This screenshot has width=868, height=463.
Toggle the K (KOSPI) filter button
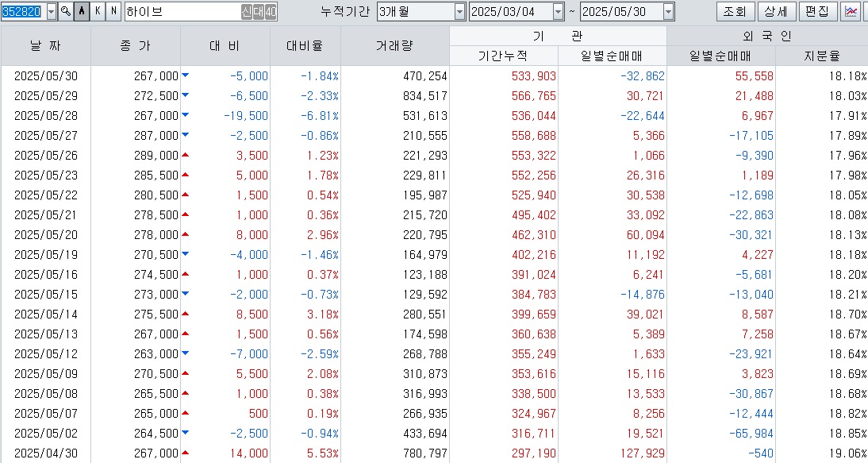tap(98, 11)
